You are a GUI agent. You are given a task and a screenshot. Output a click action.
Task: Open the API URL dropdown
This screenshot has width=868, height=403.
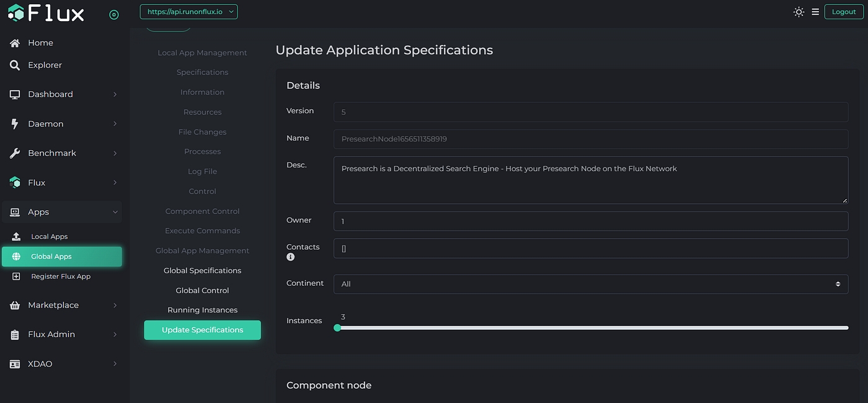(188, 12)
